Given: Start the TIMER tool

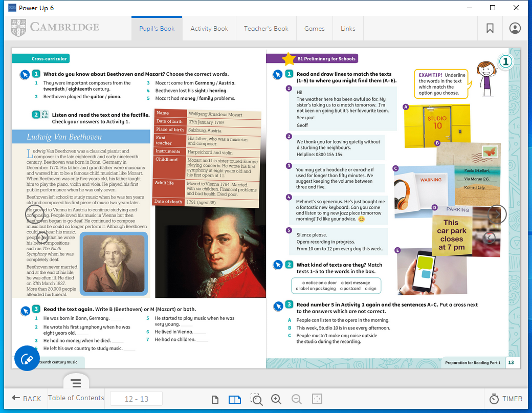Looking at the screenshot, I should (x=505, y=399).
